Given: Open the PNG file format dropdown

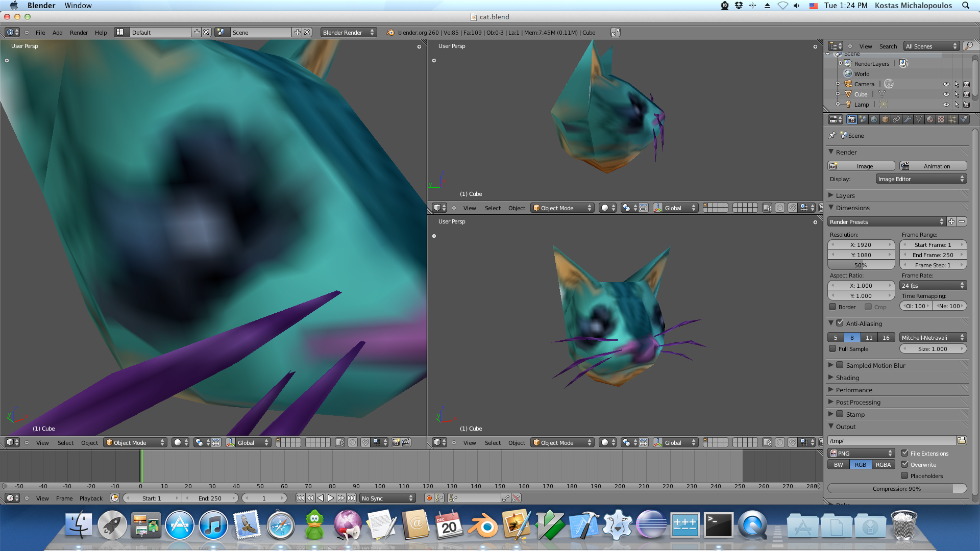Looking at the screenshot, I should [861, 453].
